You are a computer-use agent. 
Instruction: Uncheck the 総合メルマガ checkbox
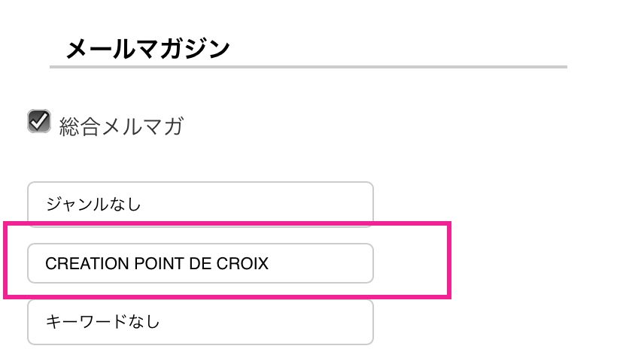[x=38, y=122]
